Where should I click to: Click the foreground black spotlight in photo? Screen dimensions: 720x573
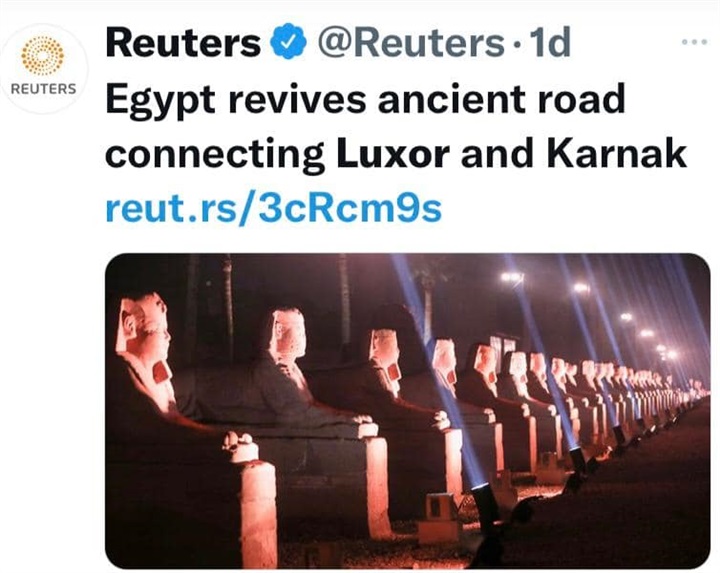484,505
